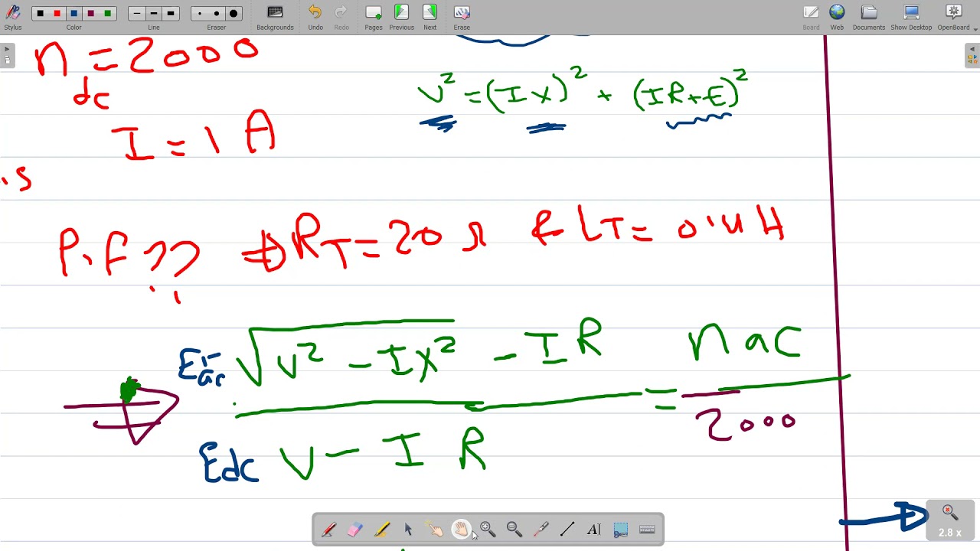Go to the Next page
This screenshot has width=980, height=551.
pos(430,17)
